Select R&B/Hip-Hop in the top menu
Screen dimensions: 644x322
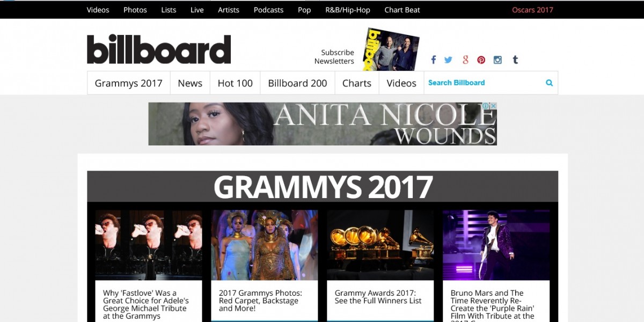[348, 10]
